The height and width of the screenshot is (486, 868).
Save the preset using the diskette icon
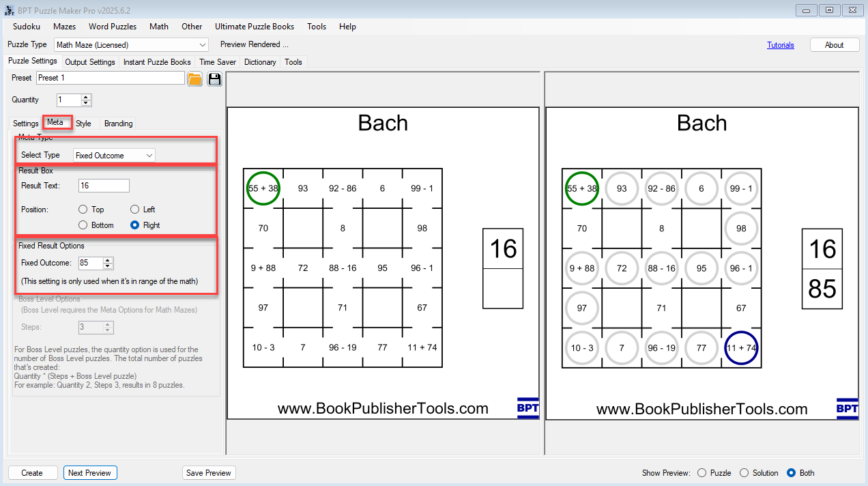(214, 78)
